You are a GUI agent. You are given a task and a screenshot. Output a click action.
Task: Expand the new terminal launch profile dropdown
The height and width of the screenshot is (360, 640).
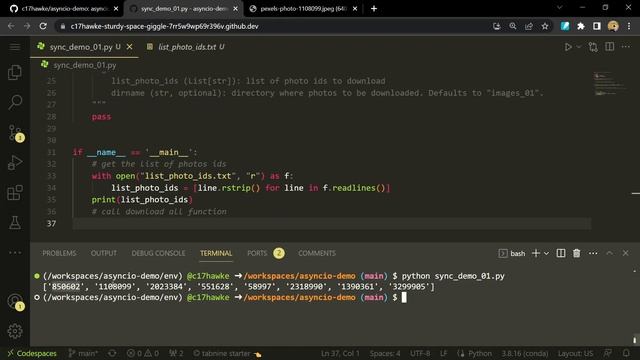(x=547, y=253)
